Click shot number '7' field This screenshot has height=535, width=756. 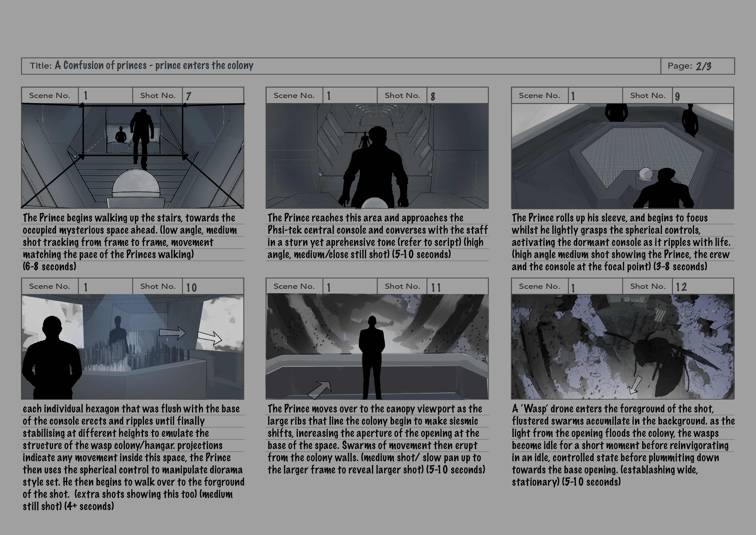(x=213, y=96)
